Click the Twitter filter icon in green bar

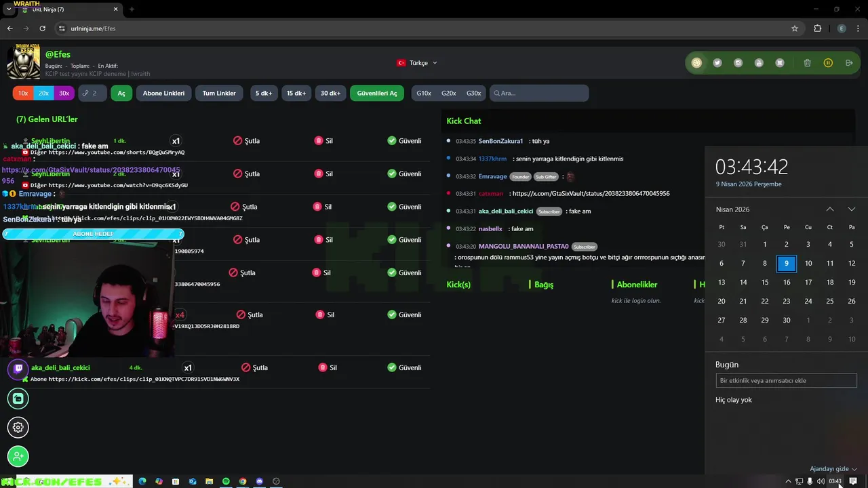coord(717,63)
